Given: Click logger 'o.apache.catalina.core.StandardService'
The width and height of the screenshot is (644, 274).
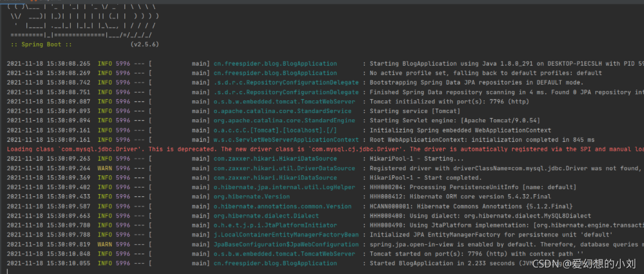Looking at the screenshot, I should coord(283,111).
